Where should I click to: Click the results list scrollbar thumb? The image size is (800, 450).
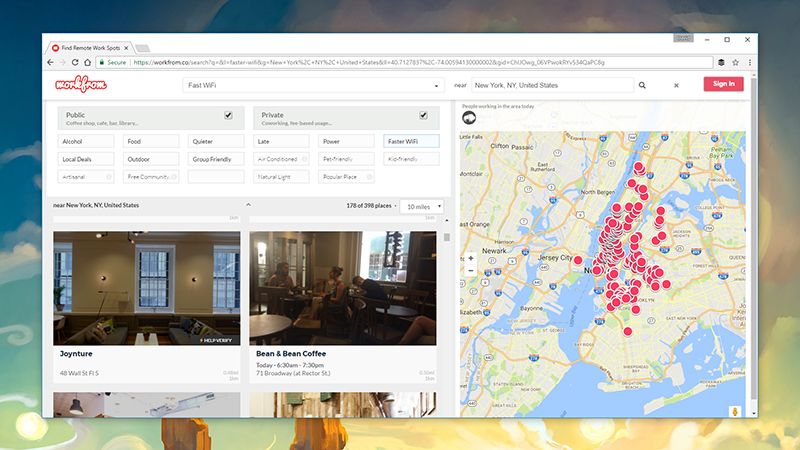[447, 237]
